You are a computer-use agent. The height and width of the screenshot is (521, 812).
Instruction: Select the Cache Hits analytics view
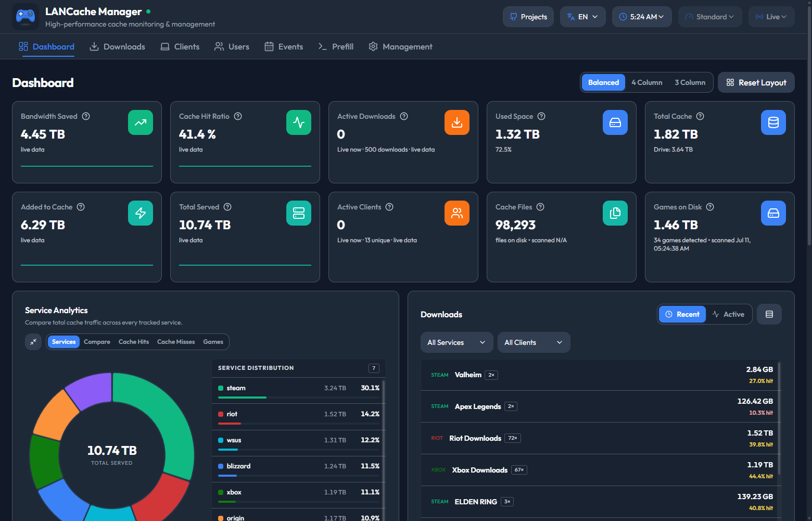pos(134,342)
